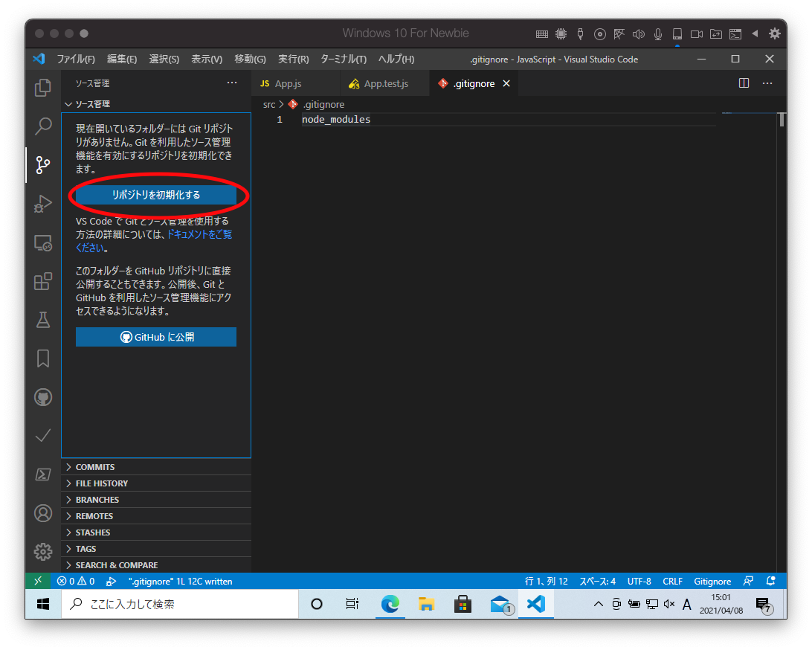Click the VS Code logo in title bar
The width and height of the screenshot is (812, 650).
(x=39, y=59)
